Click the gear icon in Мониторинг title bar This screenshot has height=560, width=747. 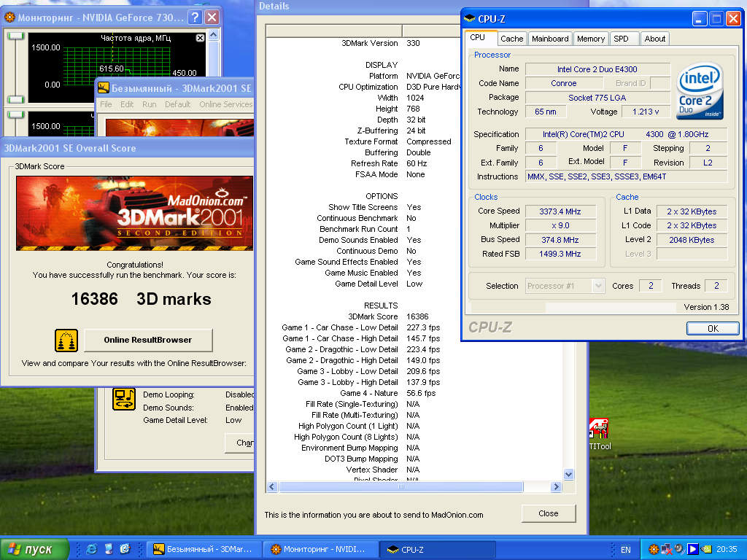pos(9,17)
